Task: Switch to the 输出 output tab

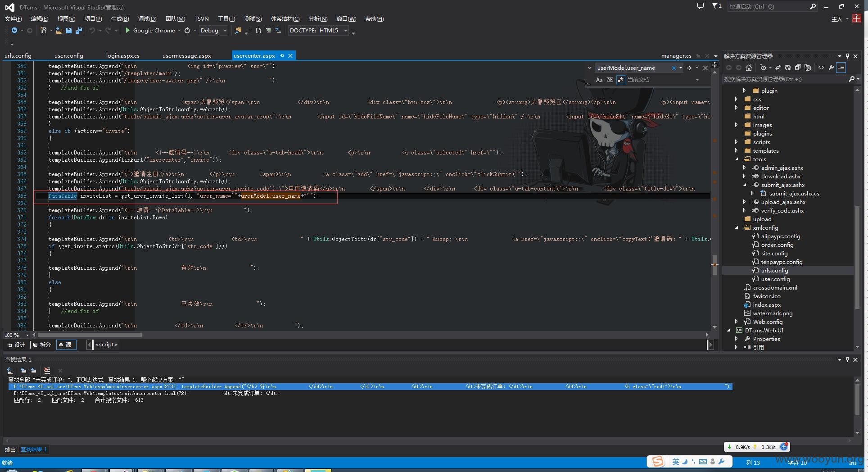Action: click(10, 449)
